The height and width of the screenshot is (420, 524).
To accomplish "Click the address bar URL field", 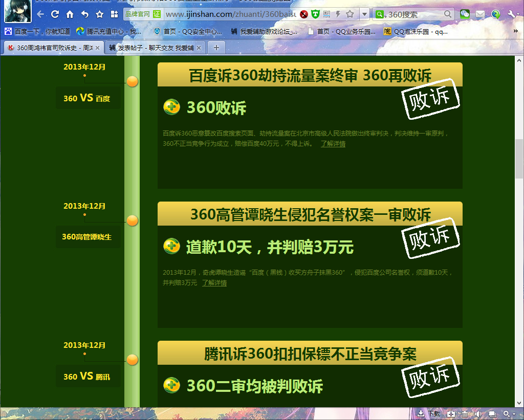I will coord(231,14).
